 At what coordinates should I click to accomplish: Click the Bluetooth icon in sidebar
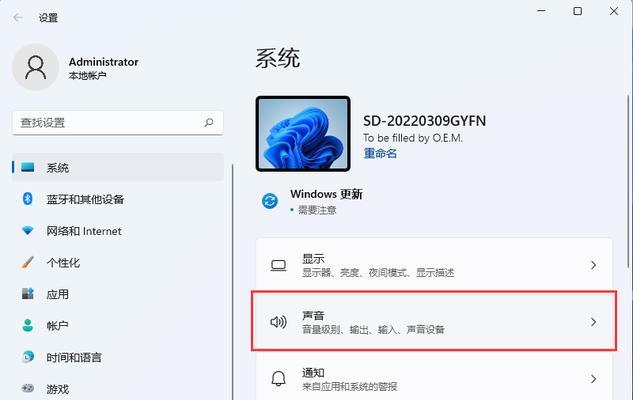click(x=27, y=199)
